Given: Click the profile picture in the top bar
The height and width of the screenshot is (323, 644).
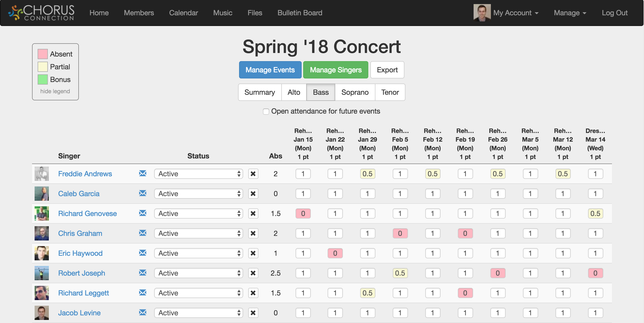Looking at the screenshot, I should click(x=482, y=12).
